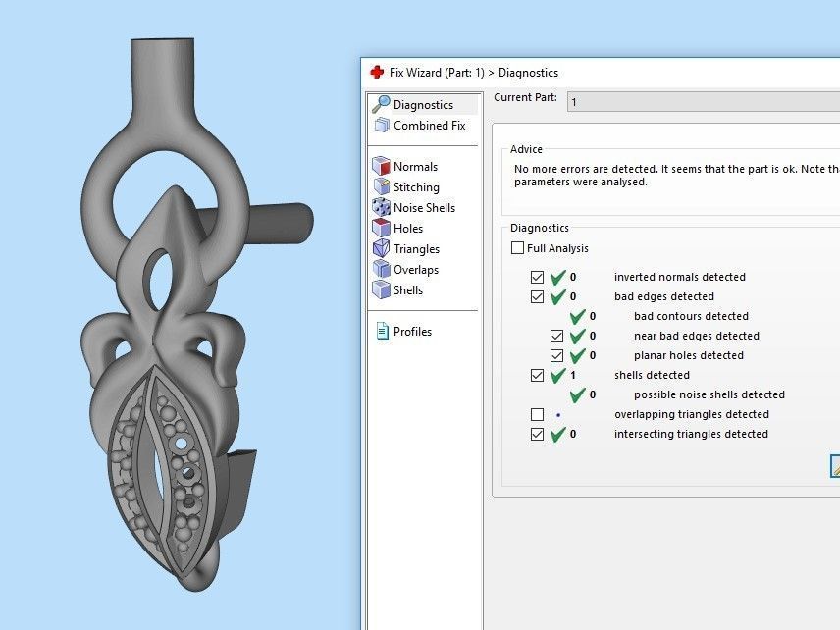
Task: Open the Overlaps fix page
Action: (x=416, y=270)
